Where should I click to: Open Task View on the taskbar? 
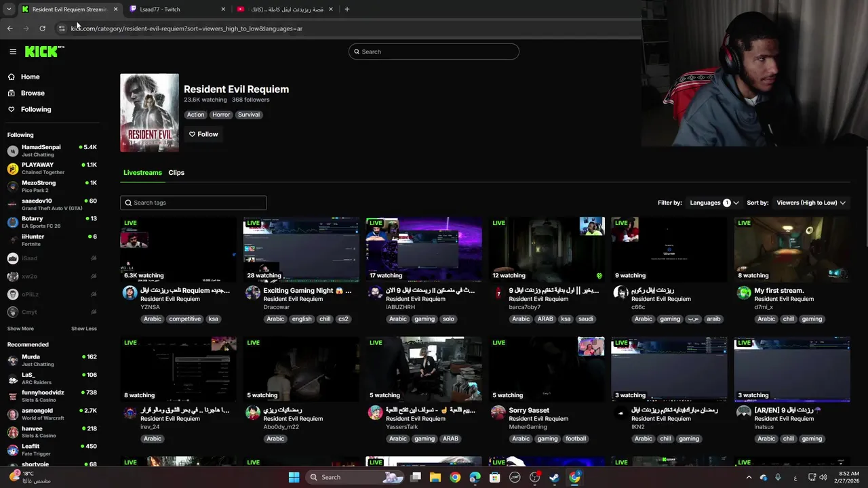coord(416,477)
